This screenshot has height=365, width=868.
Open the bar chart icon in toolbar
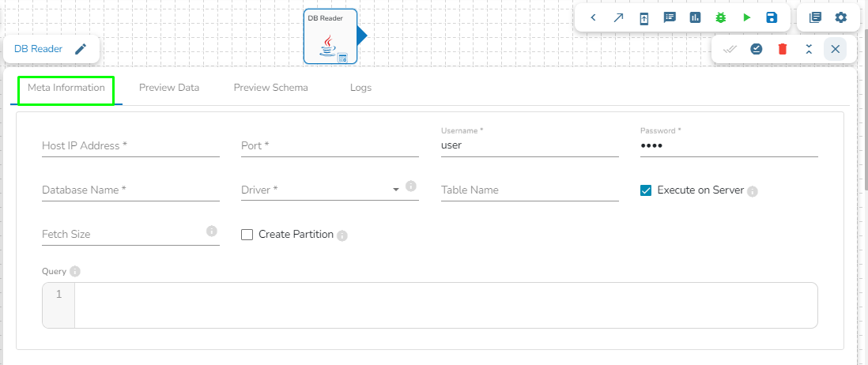(695, 17)
